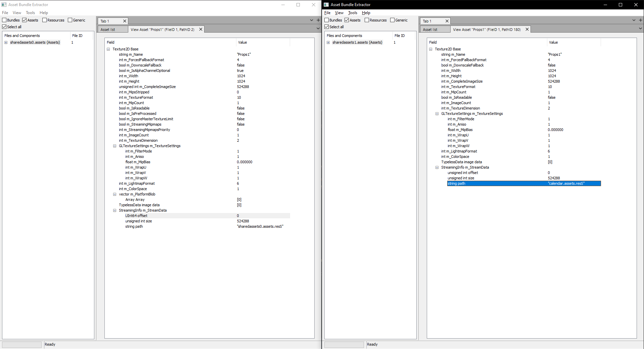Collapse GLTextureSettings m_TextureSettings in left window
644x349 pixels.
[115, 146]
